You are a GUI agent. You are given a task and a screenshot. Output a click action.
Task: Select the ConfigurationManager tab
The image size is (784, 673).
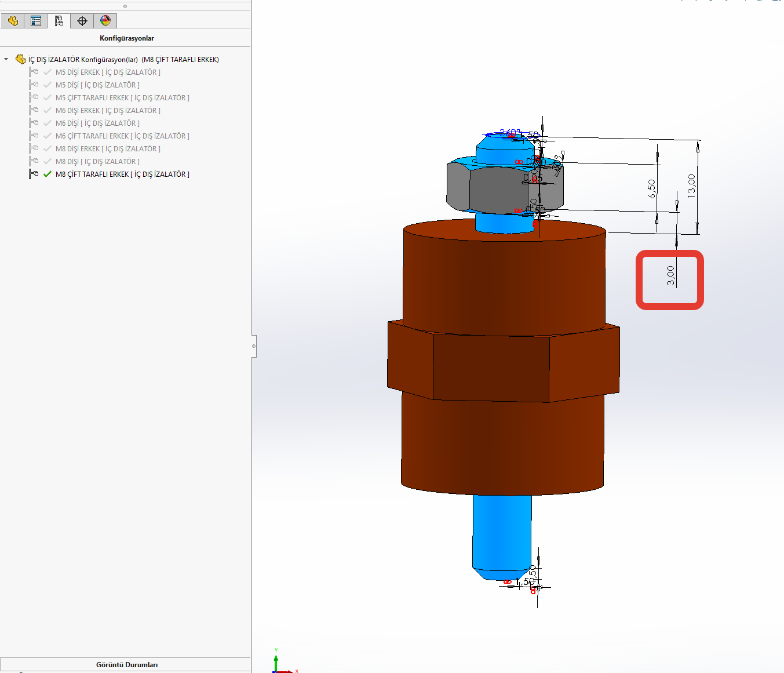pos(59,21)
